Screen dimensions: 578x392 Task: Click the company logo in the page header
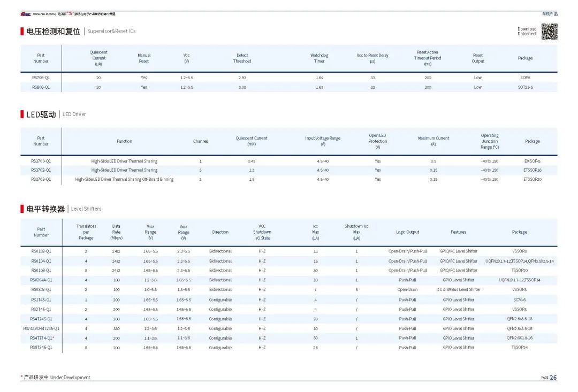point(26,14)
